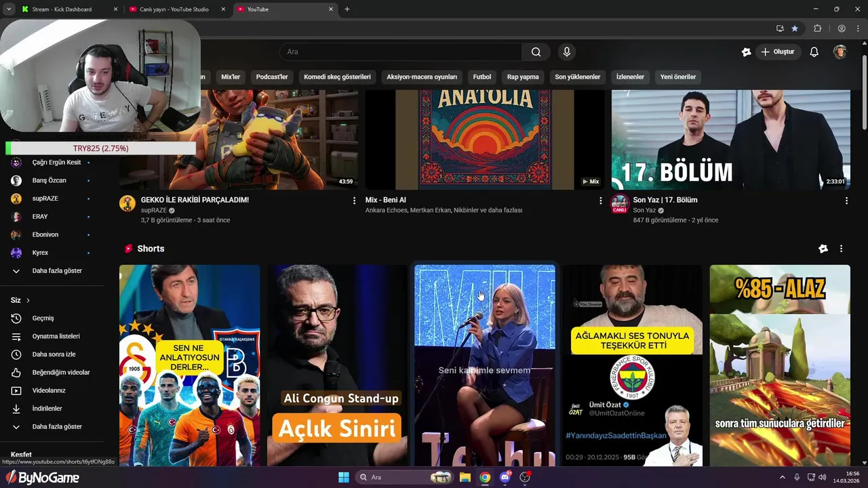Open Windows Start button
The width and height of the screenshot is (868, 488).
(x=344, y=477)
